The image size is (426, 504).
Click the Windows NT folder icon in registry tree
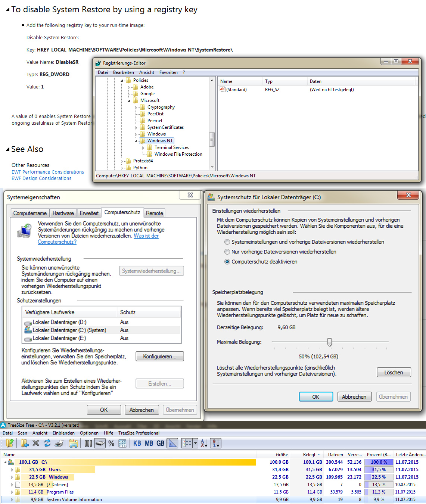pos(142,141)
